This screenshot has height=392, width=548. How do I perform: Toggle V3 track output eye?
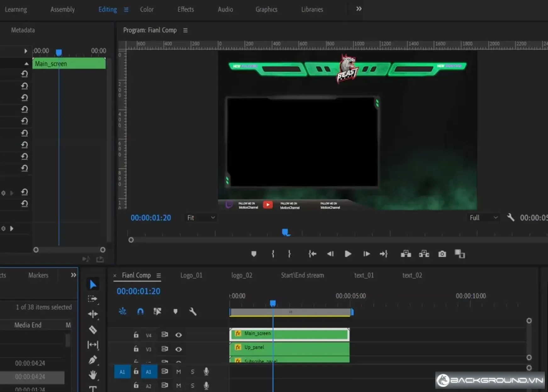coord(178,349)
